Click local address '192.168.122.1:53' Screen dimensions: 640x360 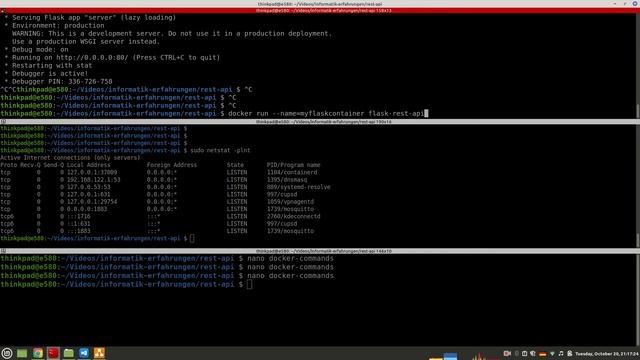[x=93, y=180]
